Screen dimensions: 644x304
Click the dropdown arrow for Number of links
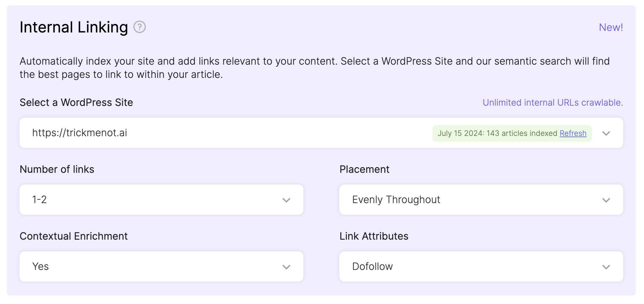click(286, 200)
